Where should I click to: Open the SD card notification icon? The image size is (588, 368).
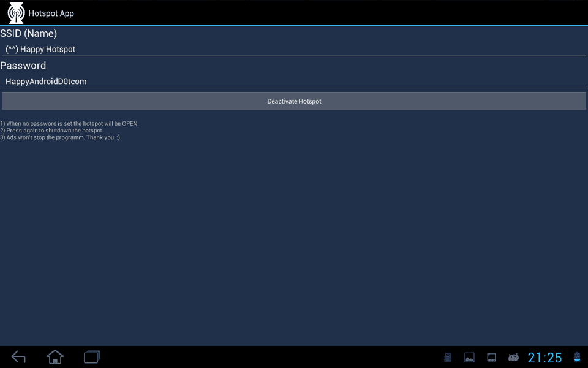[x=448, y=357]
